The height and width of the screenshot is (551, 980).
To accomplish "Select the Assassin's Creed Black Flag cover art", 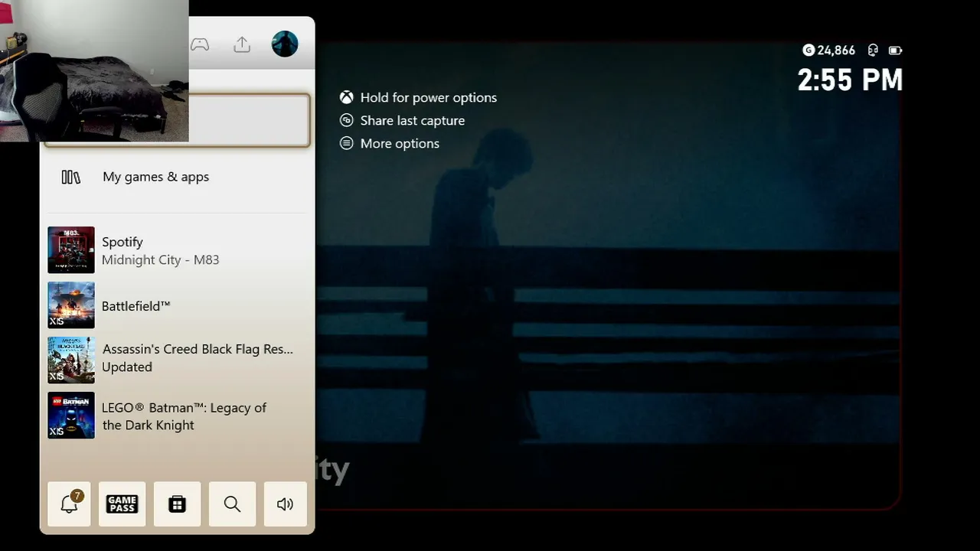I will [x=71, y=360].
